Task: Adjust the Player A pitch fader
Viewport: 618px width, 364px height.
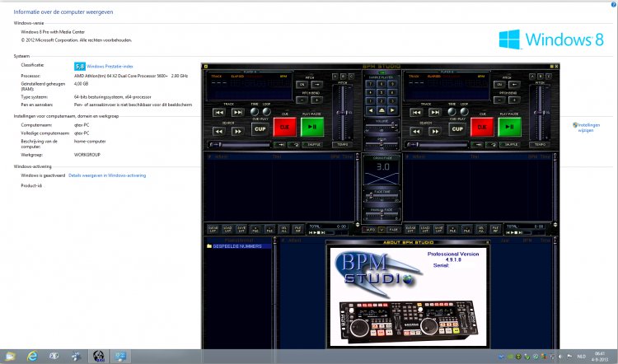Action: (342, 113)
